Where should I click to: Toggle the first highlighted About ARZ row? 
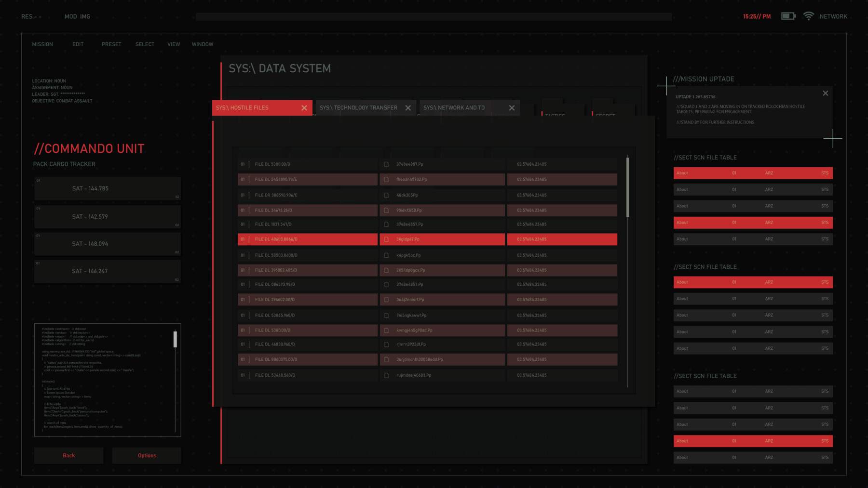753,172
